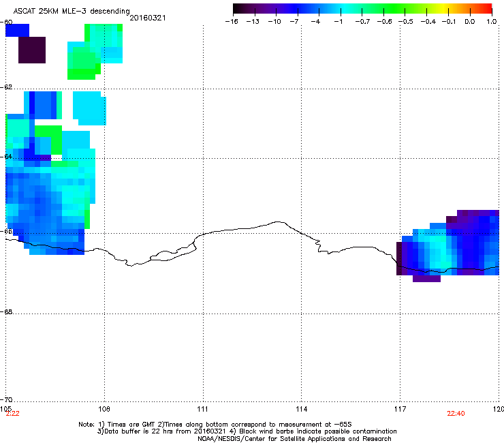Click the -66 latitude label
Screen dimensions: 504x443
pos(6,231)
